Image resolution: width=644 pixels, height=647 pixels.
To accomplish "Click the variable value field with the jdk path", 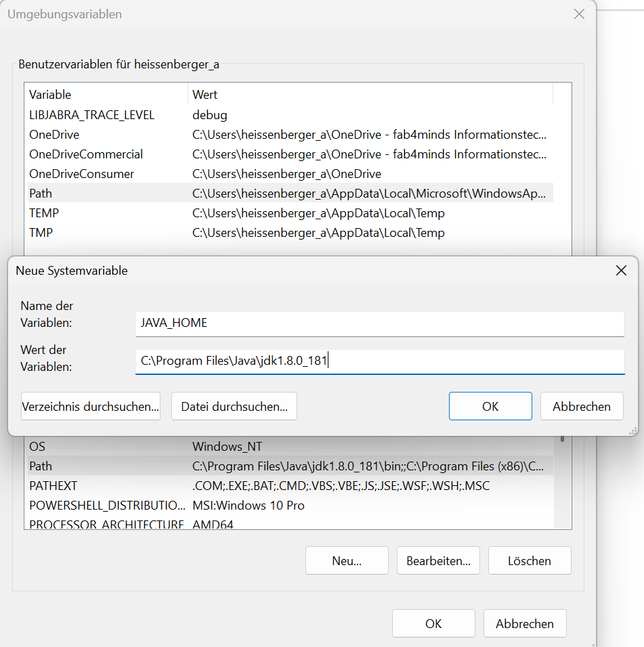I will (x=379, y=361).
